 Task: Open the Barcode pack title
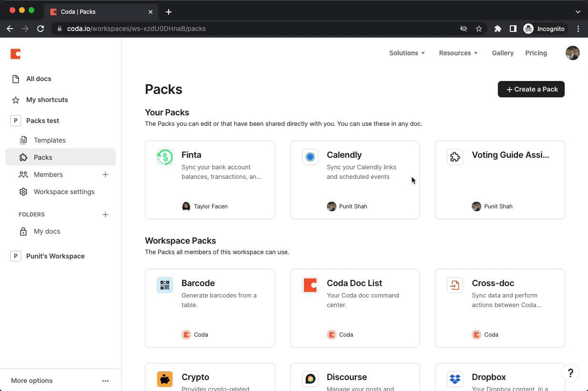198,283
